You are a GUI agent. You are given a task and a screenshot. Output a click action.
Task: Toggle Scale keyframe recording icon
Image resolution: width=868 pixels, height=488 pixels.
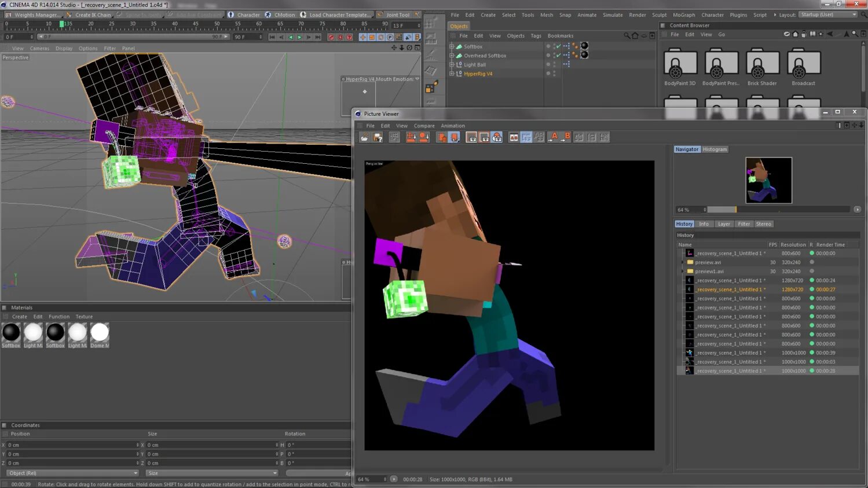(372, 37)
